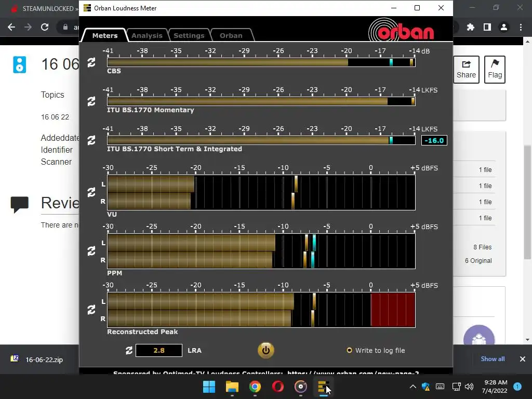Click the round purple avatar button on the page
This screenshot has width=532, height=399.
pos(479,336)
